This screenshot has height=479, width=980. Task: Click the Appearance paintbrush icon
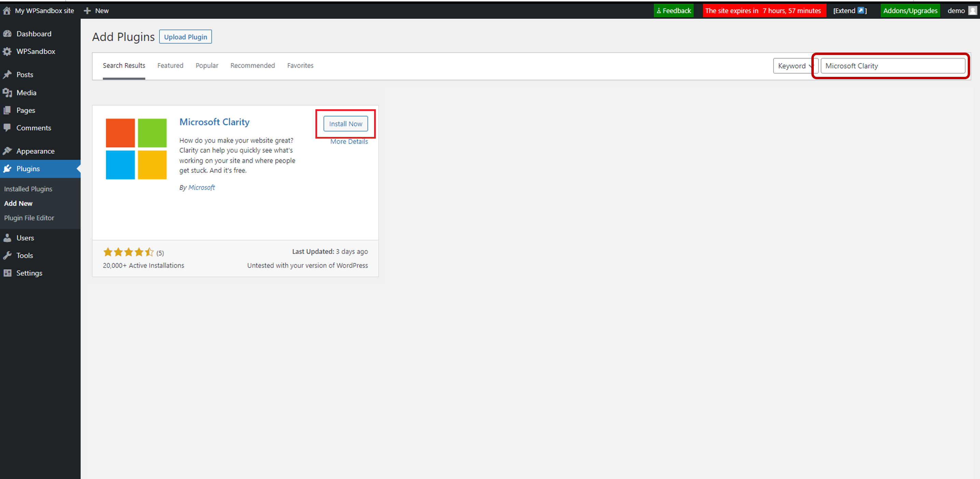[7, 151]
